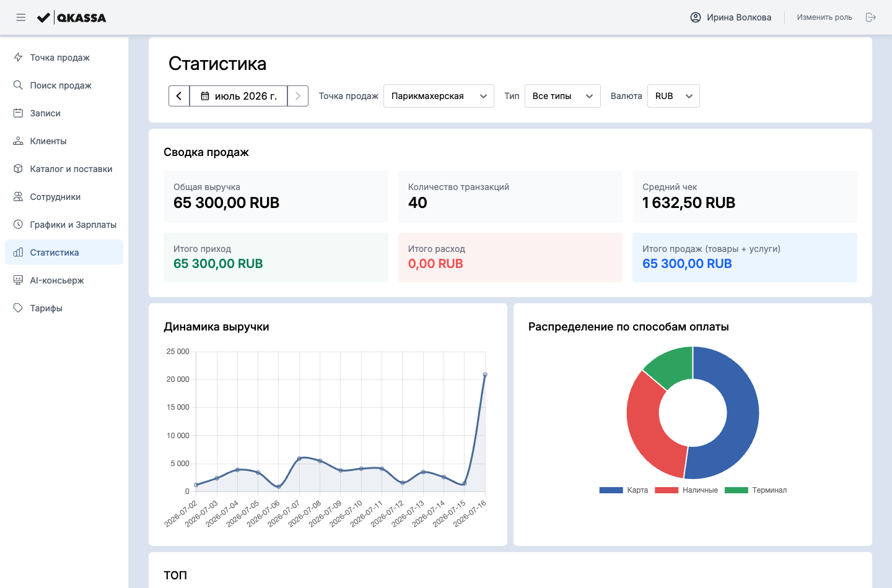The image size is (892, 588).
Task: Open user profile icon beside Ирина Волкова
Action: tap(696, 17)
